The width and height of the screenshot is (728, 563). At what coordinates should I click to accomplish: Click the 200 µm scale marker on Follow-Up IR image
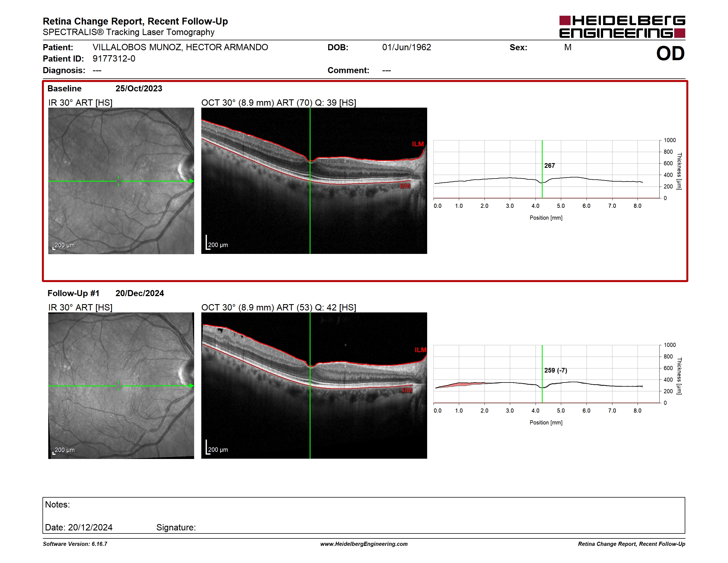(x=64, y=450)
